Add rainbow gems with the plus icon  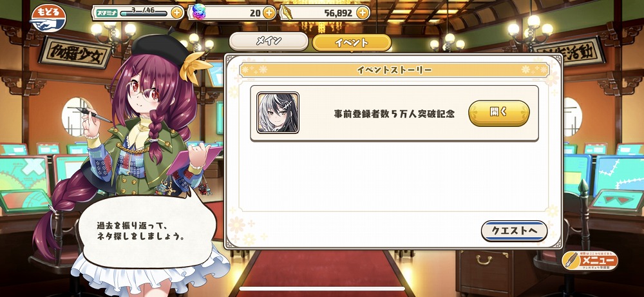(x=269, y=13)
